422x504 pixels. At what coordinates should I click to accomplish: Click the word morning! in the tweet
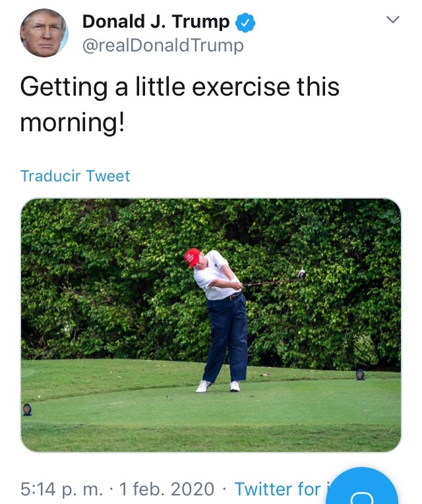pyautogui.click(x=73, y=123)
